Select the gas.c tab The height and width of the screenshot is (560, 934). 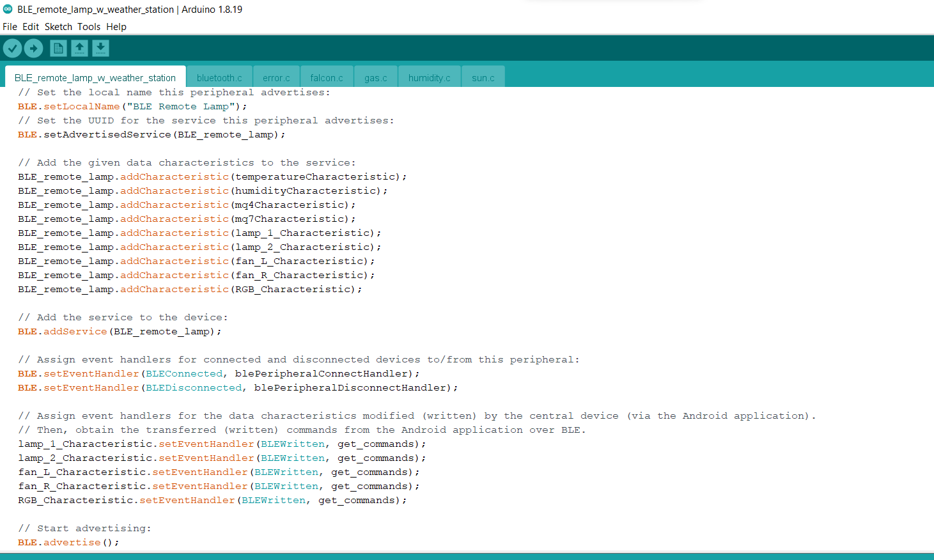[375, 77]
